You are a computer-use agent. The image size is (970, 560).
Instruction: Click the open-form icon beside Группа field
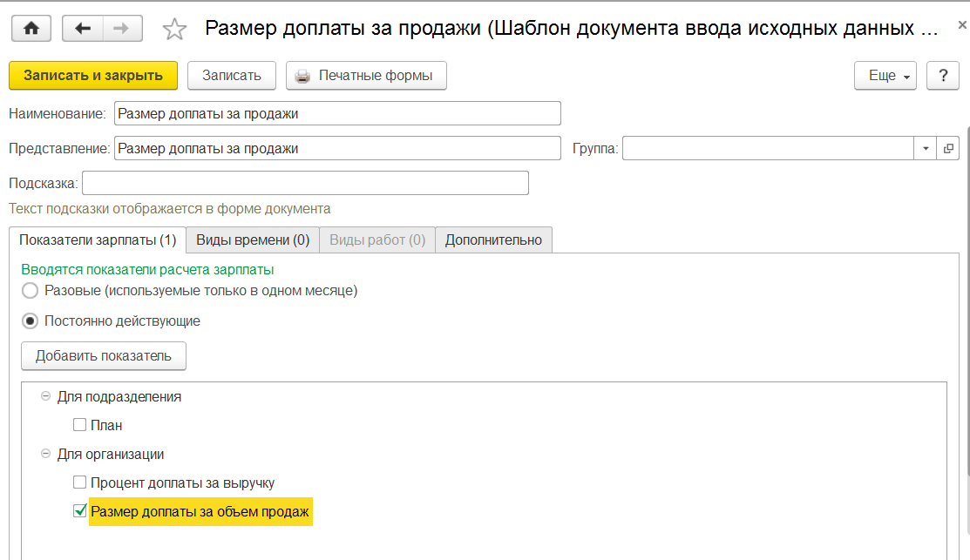click(x=947, y=149)
